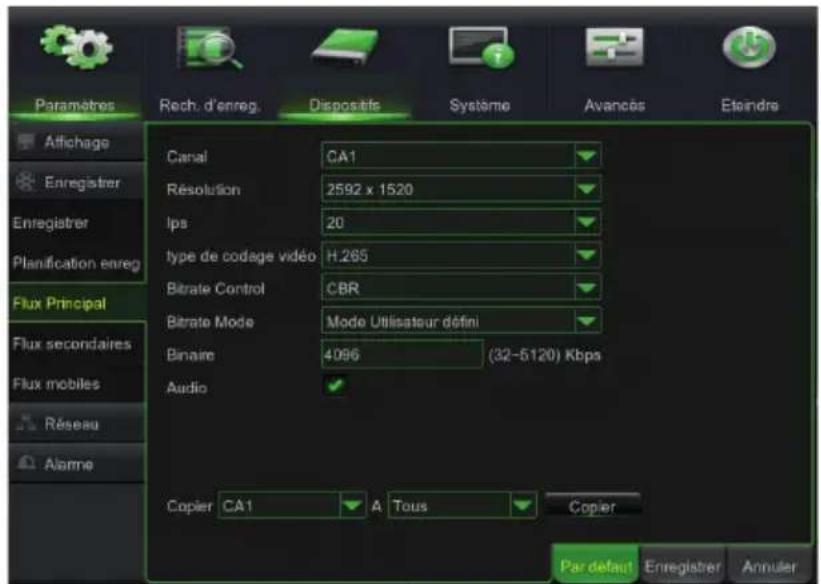Click the Paramètres gears icon

point(76,47)
